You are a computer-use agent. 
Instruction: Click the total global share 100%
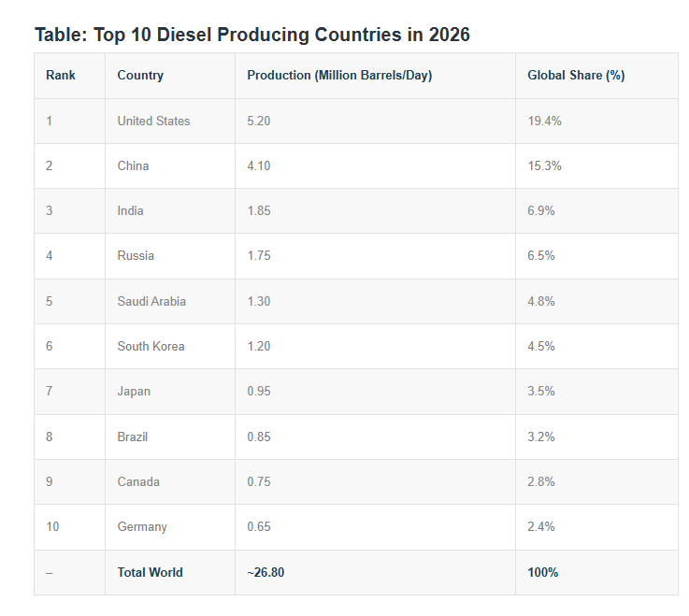(542, 572)
